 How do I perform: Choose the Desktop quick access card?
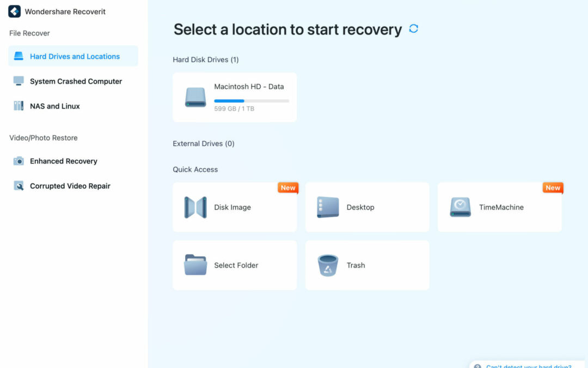(367, 207)
